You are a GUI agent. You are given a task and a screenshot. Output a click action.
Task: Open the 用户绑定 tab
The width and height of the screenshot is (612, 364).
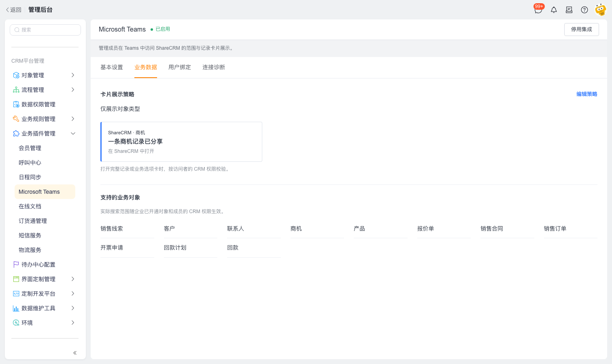(x=180, y=67)
